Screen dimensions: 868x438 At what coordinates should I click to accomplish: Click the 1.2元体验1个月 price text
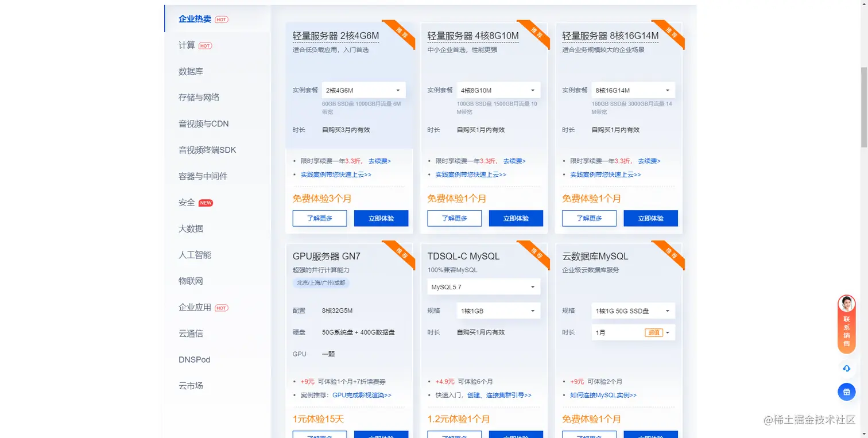pyautogui.click(x=459, y=419)
